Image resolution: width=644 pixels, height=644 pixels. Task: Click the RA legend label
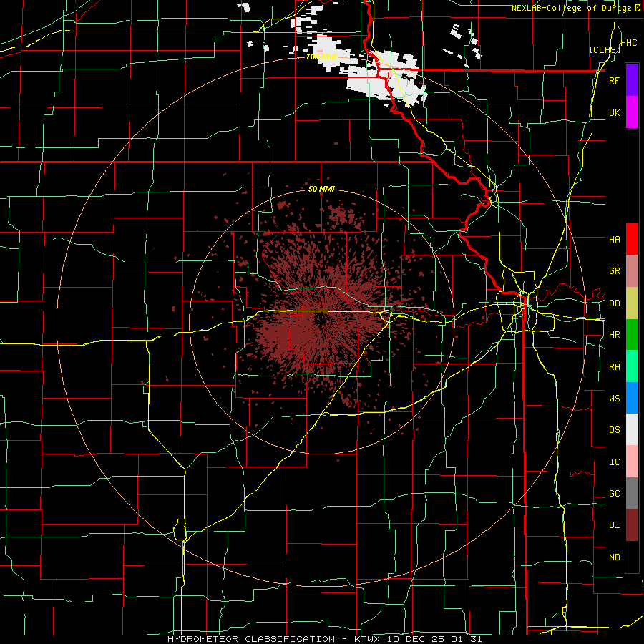coord(614,367)
